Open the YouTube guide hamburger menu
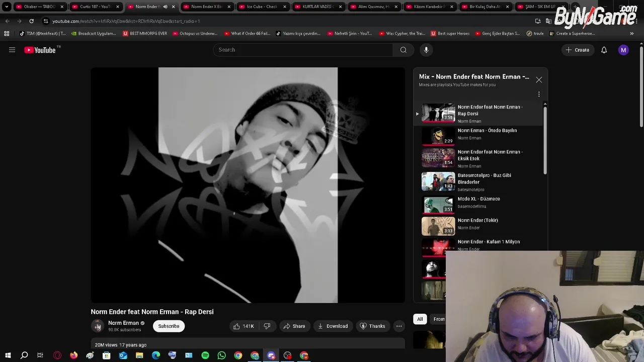The height and width of the screenshot is (362, 644). click(x=12, y=50)
